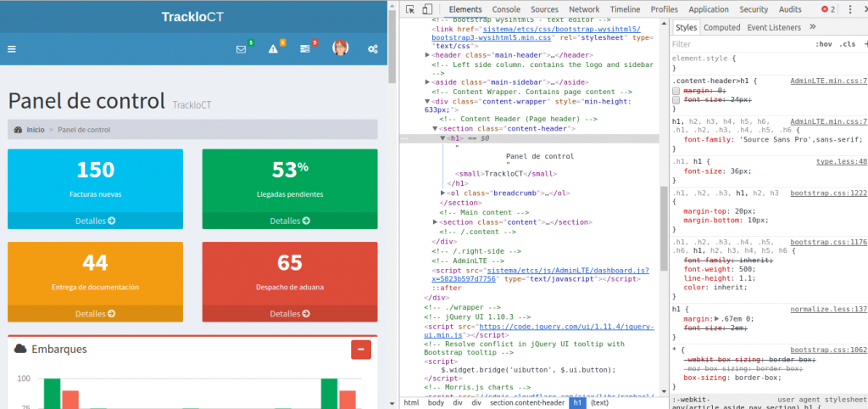Viewport: 868px width, 409px height.
Task: Switch to the Audits tab
Action: tap(790, 9)
